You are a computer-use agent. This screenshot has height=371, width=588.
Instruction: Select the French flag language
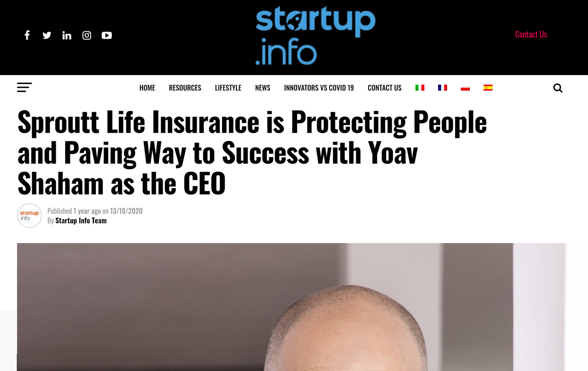[442, 88]
